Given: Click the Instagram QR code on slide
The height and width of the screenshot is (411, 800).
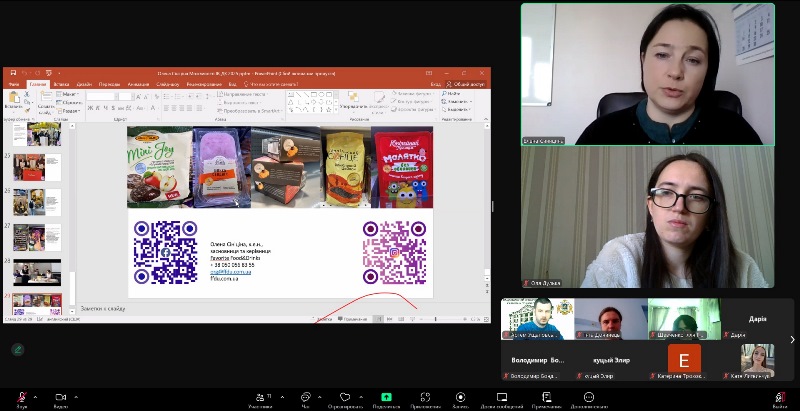Looking at the screenshot, I should tap(394, 252).
